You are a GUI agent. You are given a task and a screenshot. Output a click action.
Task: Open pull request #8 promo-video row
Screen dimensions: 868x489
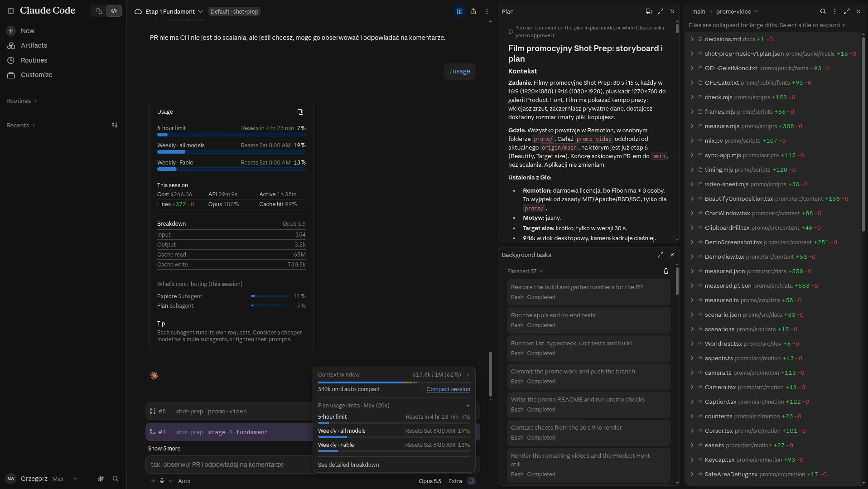coord(229,412)
